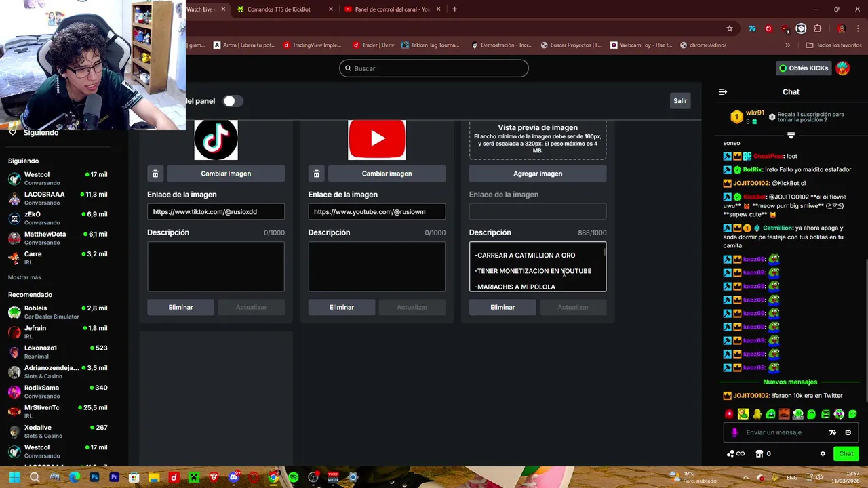Screen dimensions: 868x488
Task: Open the Tekken Tag Tourna... bookmark
Action: click(x=431, y=45)
